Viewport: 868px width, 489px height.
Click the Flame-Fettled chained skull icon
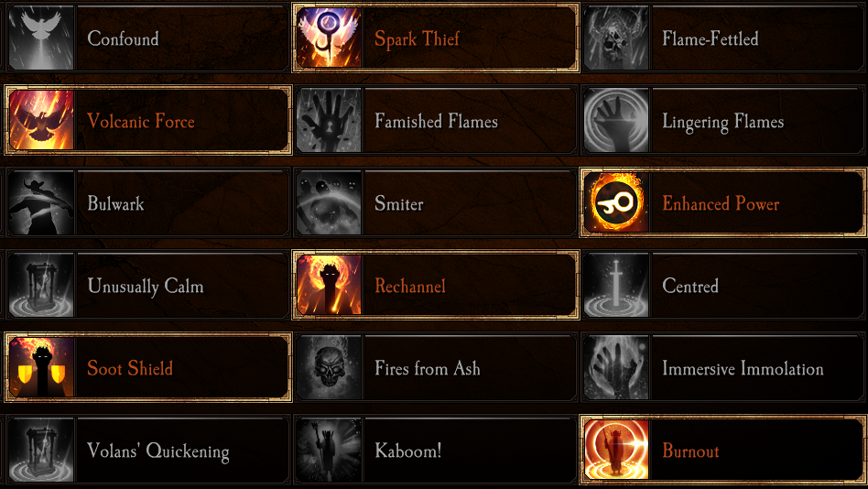[x=616, y=38]
